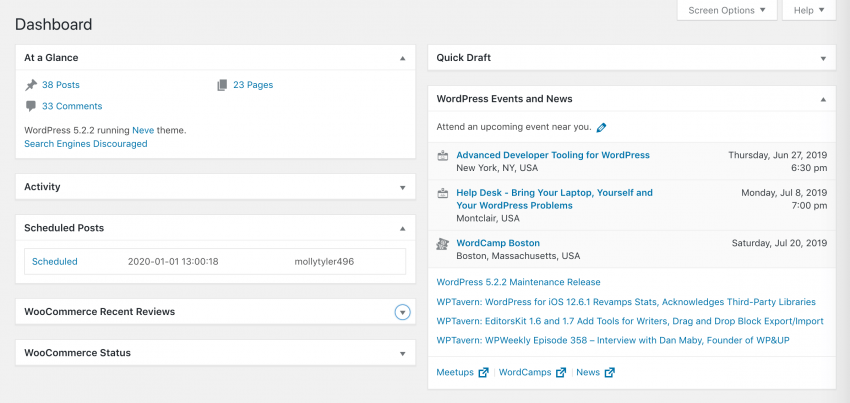
Task: Click the At a Glance panel title
Action: coord(51,57)
